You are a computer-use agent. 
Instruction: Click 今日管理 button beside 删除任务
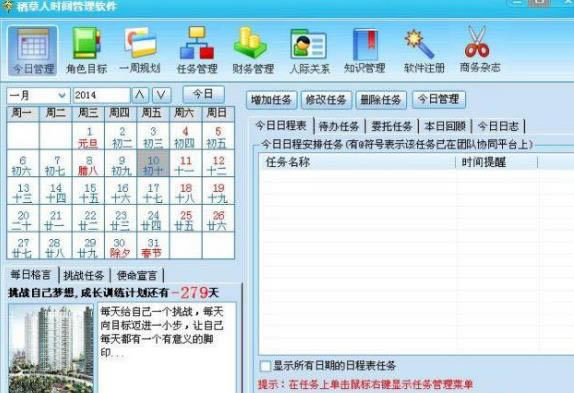pos(439,99)
